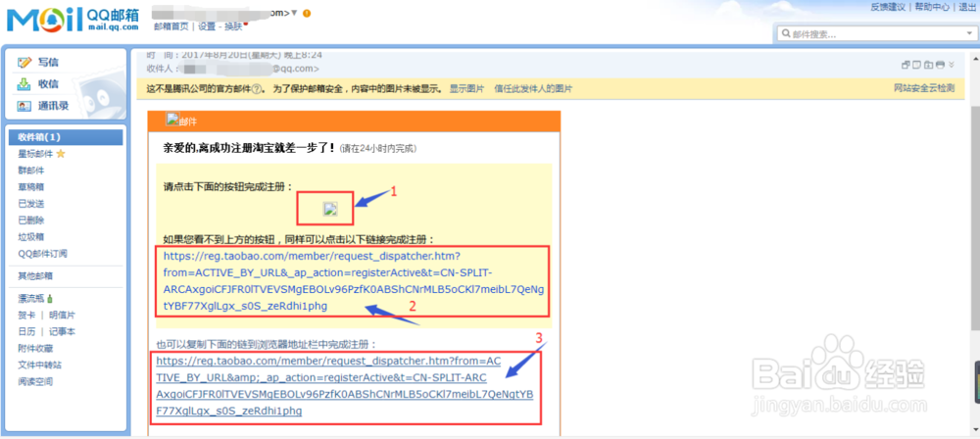The width and height of the screenshot is (980, 439).
Task: Click the print mail icon
Action: pos(940,65)
